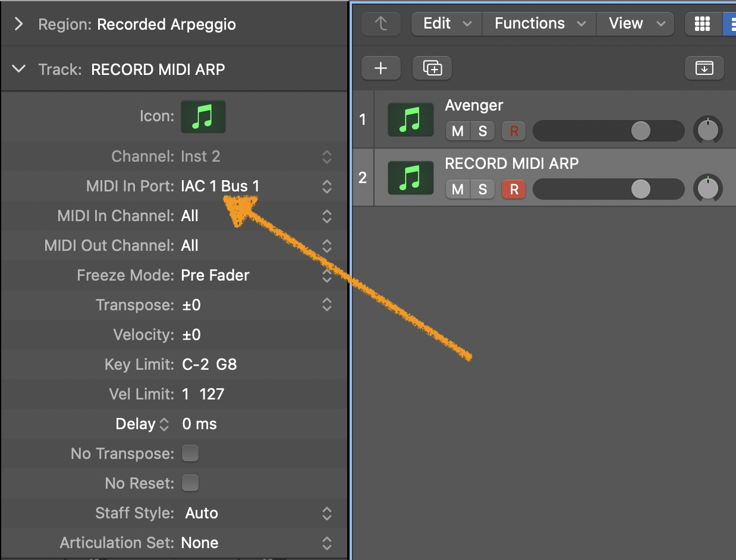The height and width of the screenshot is (560, 736).
Task: Check the No Reset checkbox
Action: click(x=190, y=483)
